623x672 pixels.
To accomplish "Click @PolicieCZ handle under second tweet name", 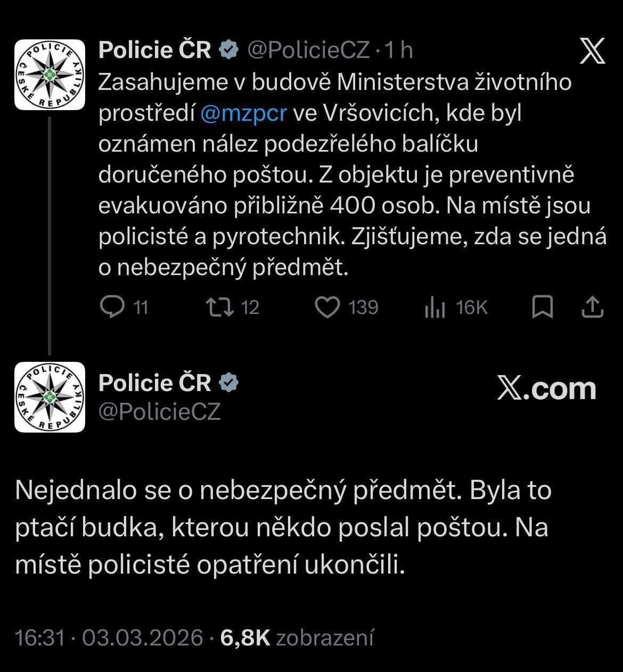I will pos(160,411).
